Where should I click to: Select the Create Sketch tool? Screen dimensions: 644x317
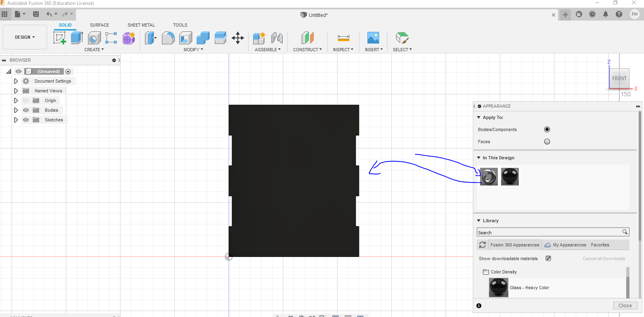click(x=59, y=38)
